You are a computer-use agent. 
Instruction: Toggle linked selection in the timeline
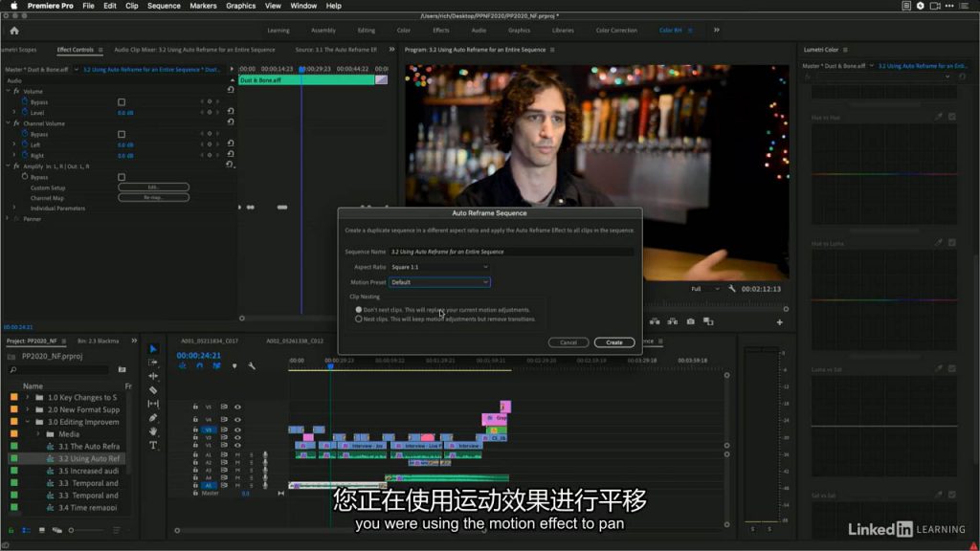click(216, 366)
